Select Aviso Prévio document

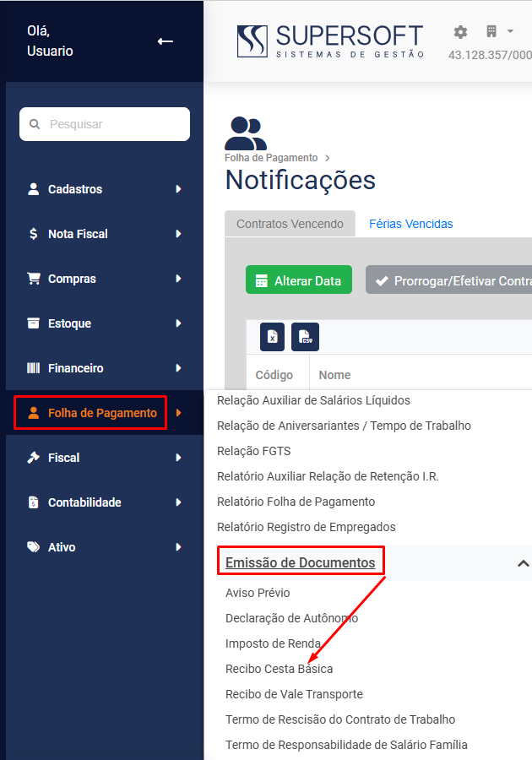tap(258, 593)
